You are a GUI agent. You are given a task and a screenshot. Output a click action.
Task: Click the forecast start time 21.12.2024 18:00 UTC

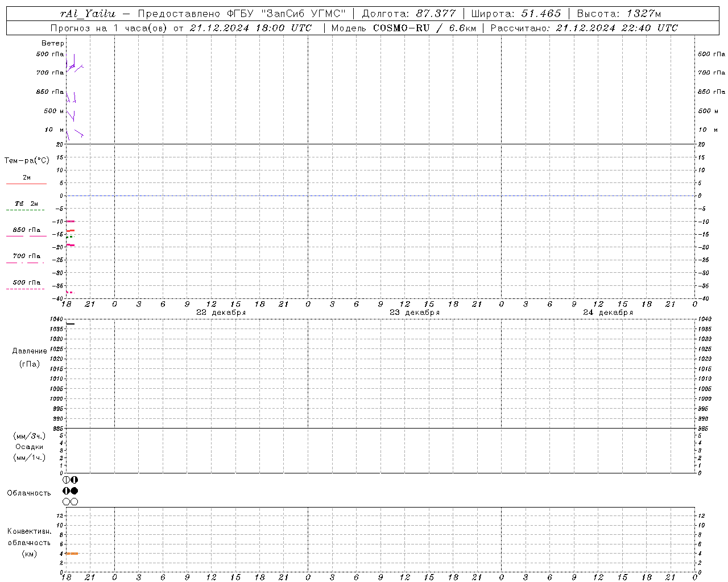(x=251, y=28)
